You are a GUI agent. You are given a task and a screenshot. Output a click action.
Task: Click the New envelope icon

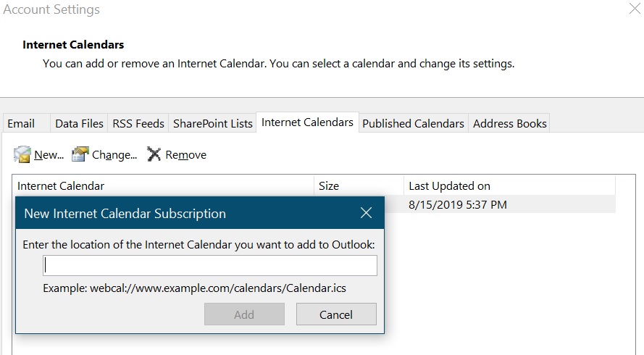(22, 154)
